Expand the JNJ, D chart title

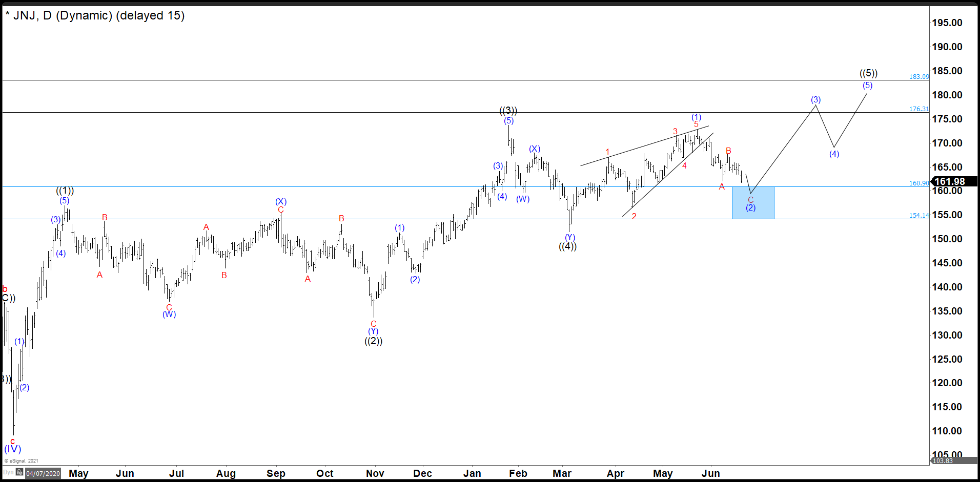click(x=95, y=15)
